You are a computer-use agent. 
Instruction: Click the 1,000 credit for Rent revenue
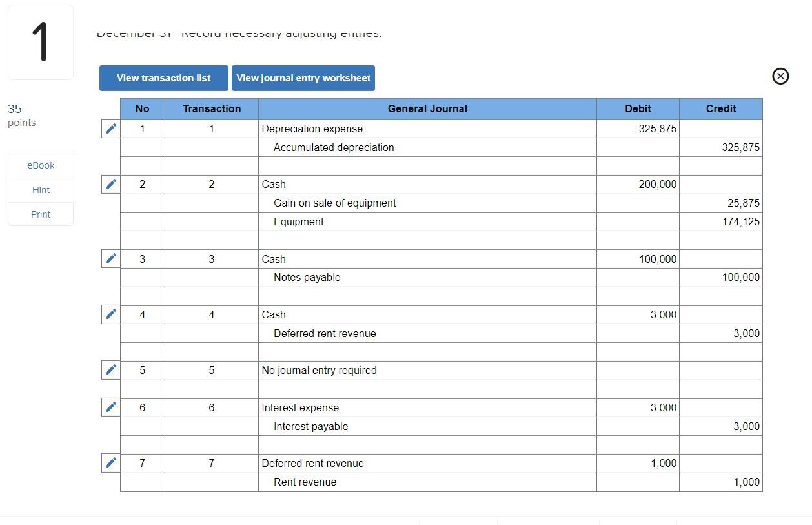click(x=747, y=482)
